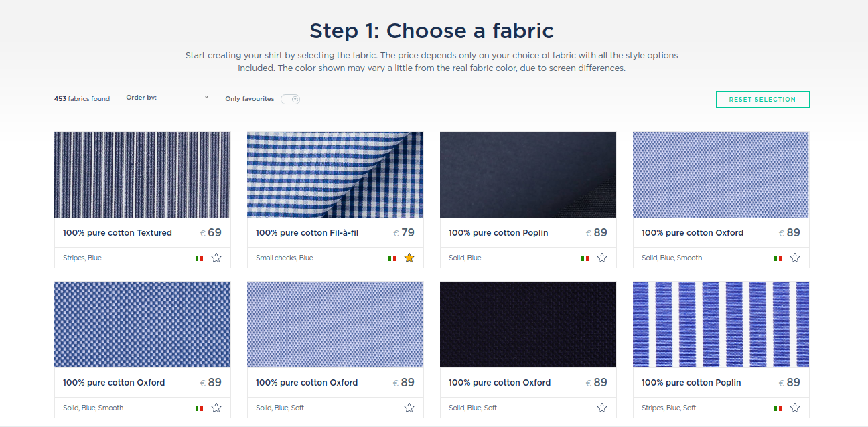Star the second-row Oxford Smooth fabric

(216, 408)
